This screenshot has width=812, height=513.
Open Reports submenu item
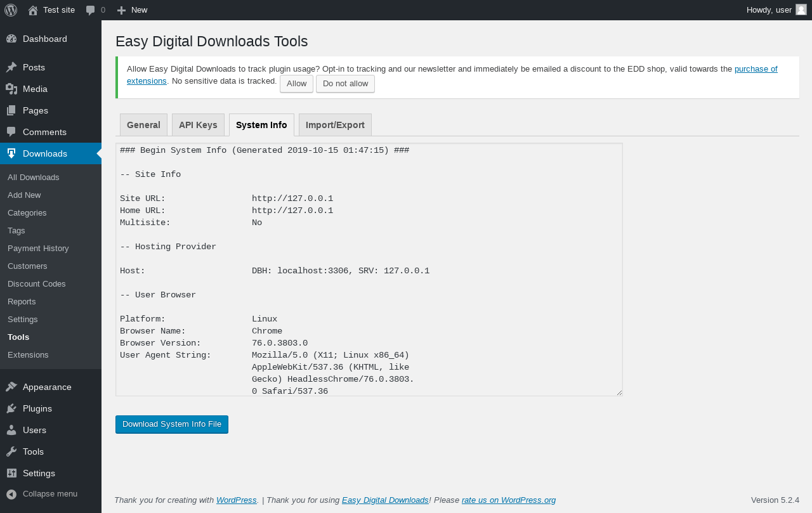[x=22, y=301]
